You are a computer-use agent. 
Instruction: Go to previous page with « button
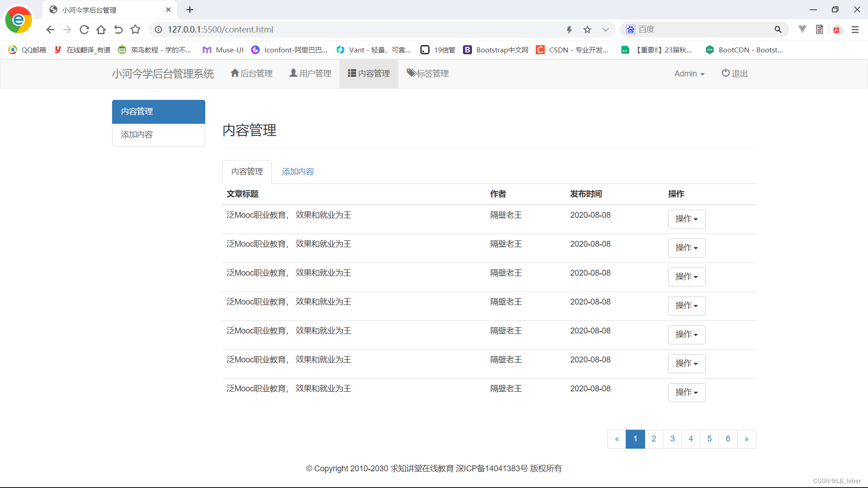coord(617,439)
